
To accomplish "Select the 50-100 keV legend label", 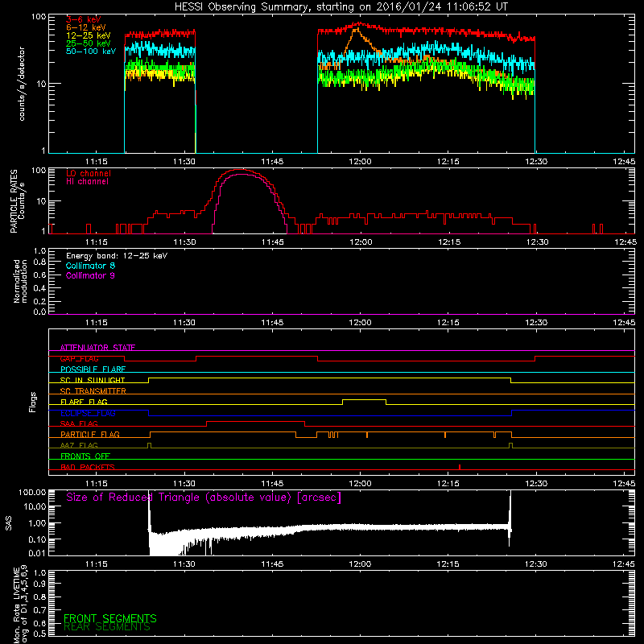I will pos(91,52).
